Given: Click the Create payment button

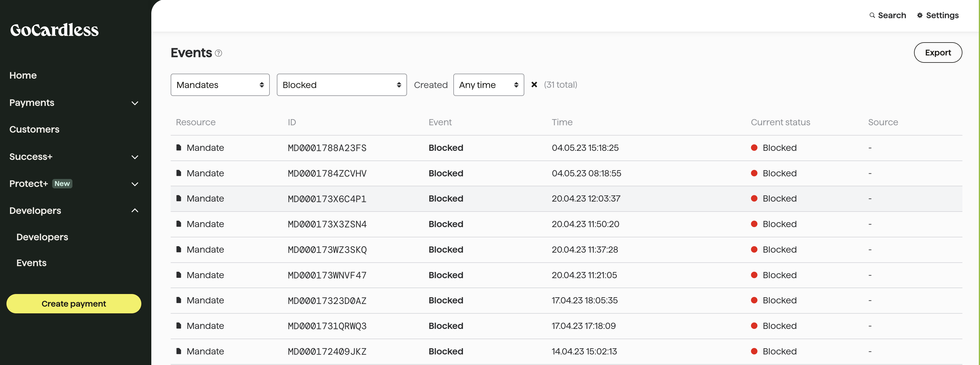Looking at the screenshot, I should [x=74, y=304].
